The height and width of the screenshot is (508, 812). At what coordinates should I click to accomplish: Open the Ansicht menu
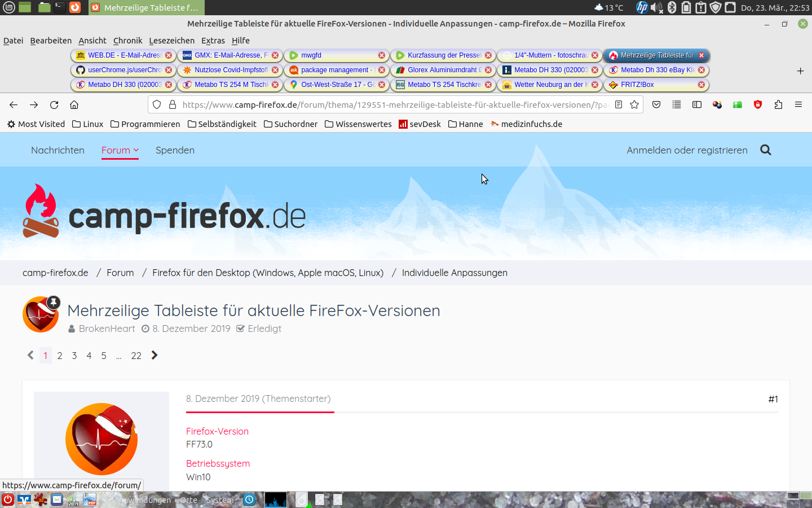[92, 41]
